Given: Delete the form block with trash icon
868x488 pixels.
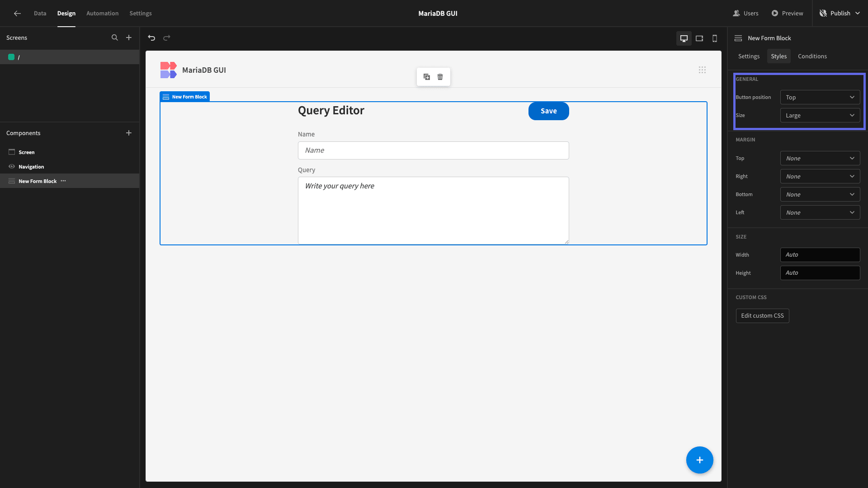Looking at the screenshot, I should click(x=440, y=77).
